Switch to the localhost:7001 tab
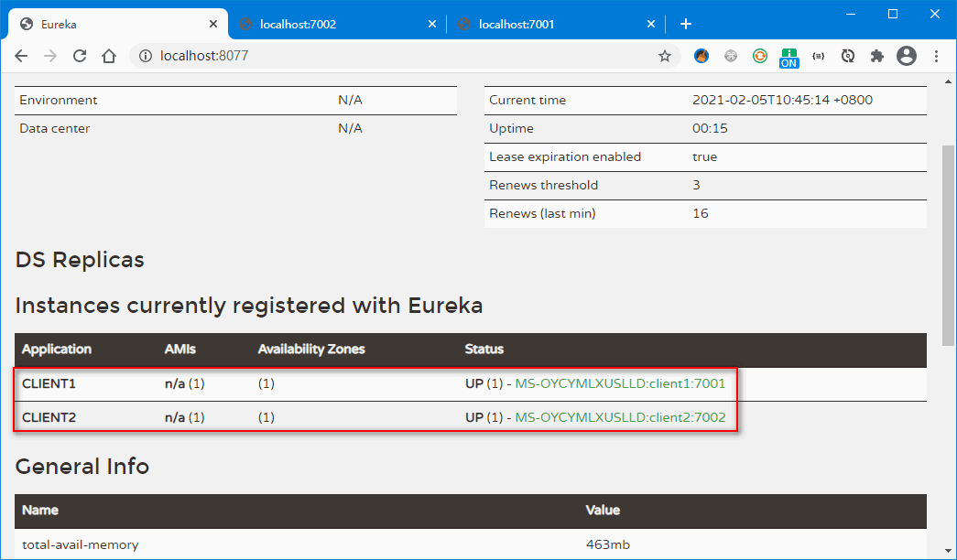This screenshot has height=560, width=957. pos(557,25)
